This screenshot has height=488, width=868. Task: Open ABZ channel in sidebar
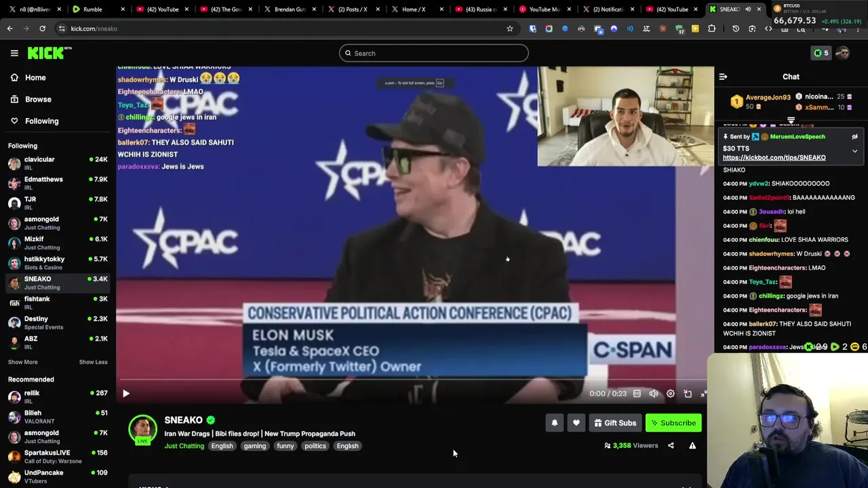click(58, 342)
